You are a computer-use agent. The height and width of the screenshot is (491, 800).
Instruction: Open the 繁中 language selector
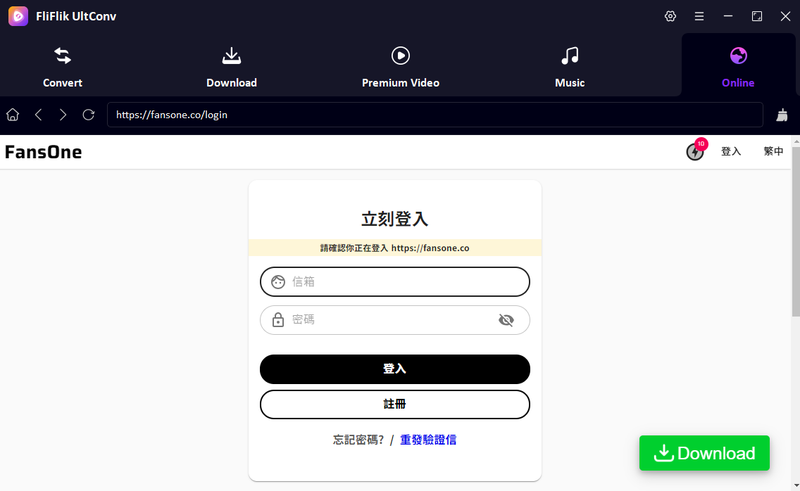773,151
